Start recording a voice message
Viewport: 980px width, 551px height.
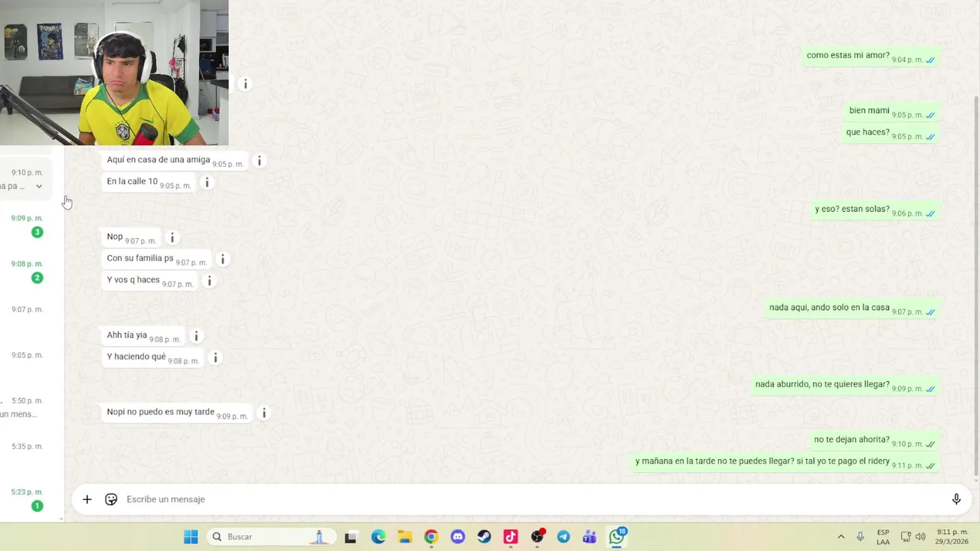click(956, 499)
